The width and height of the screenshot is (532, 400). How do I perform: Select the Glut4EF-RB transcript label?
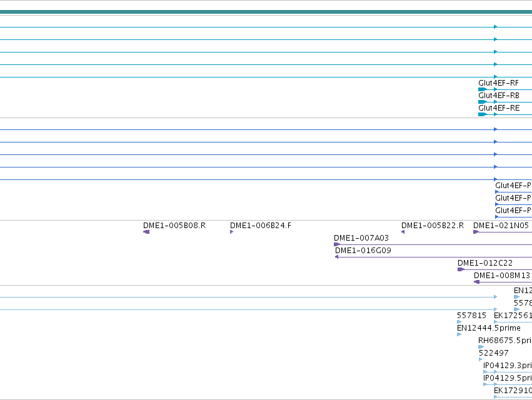499,96
